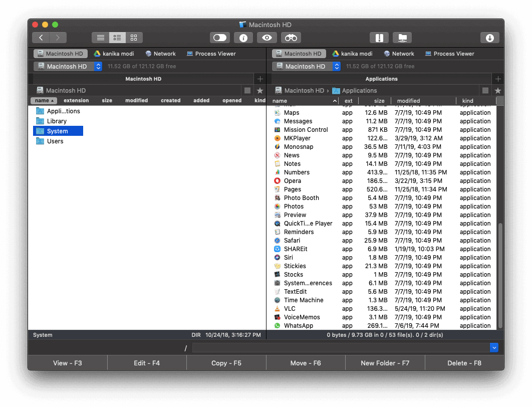Open Network in right pane
This screenshot has height=407, width=532.
399,54
